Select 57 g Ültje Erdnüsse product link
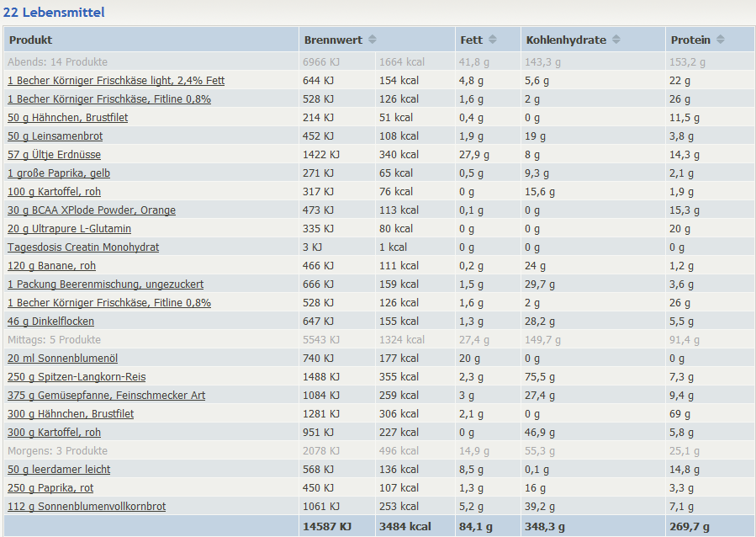The height and width of the screenshot is (537, 756). 54,155
